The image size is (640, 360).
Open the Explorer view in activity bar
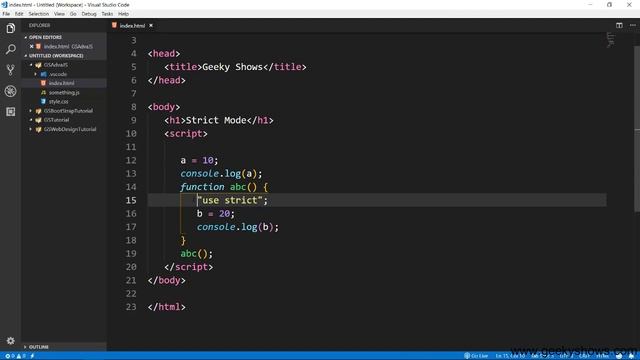(x=11, y=28)
